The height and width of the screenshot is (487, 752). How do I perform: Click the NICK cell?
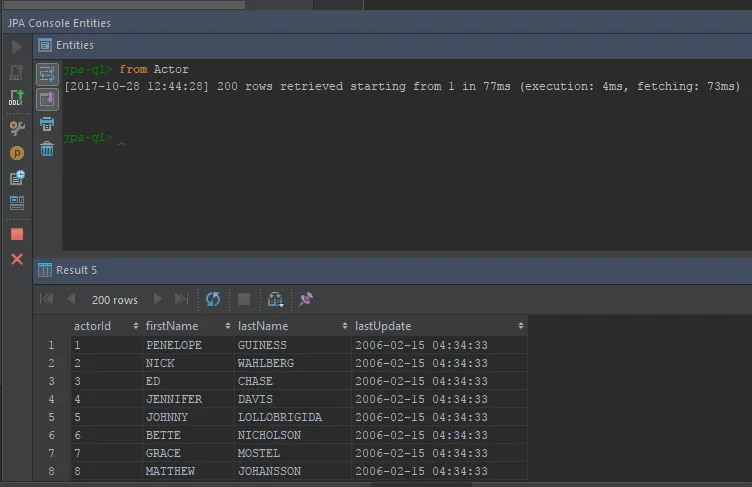click(x=188, y=363)
